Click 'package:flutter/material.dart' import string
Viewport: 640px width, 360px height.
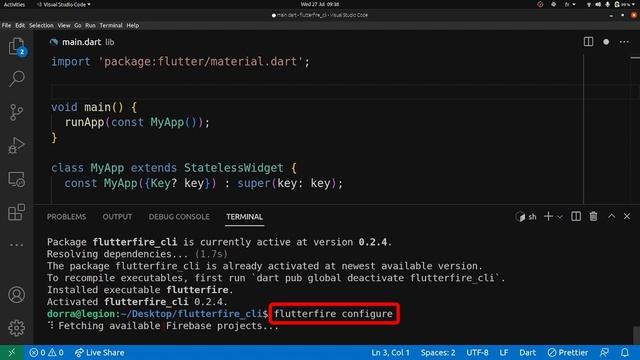pyautogui.click(x=200, y=62)
